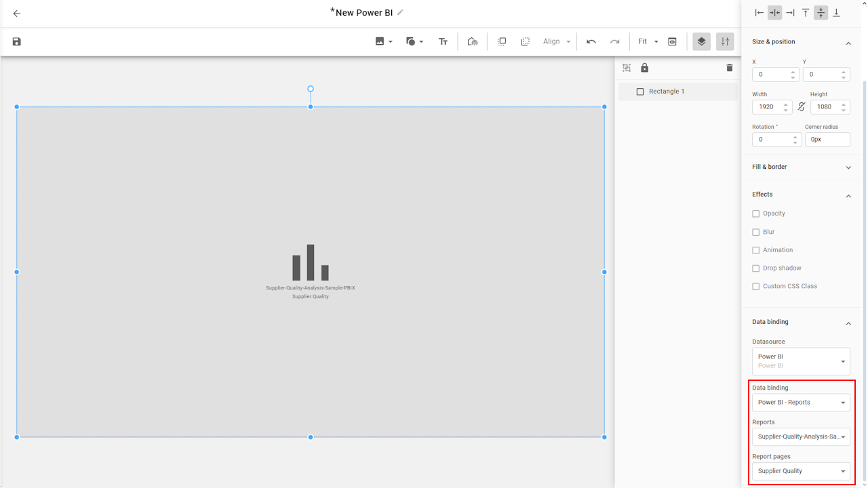This screenshot has width=868, height=488.
Task: Open the Datasource Power BI dropdown
Action: tap(801, 361)
